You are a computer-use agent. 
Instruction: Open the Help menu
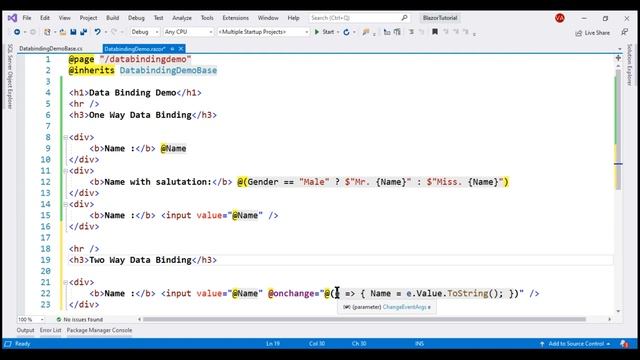[293, 18]
